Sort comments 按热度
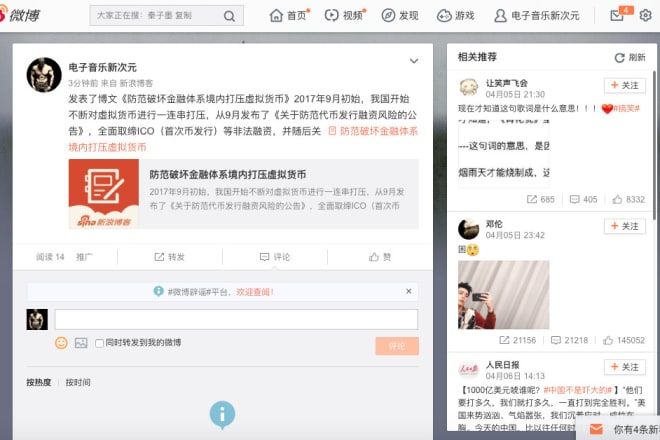660x440 pixels. point(39,382)
